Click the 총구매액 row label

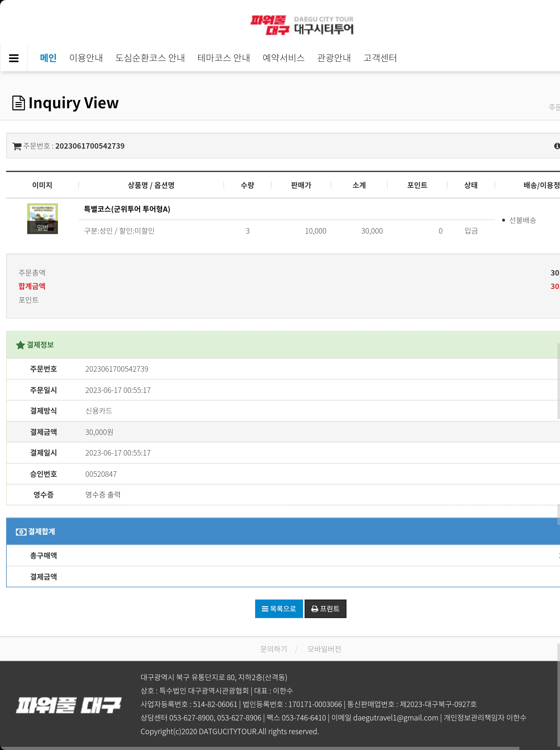[x=43, y=556]
